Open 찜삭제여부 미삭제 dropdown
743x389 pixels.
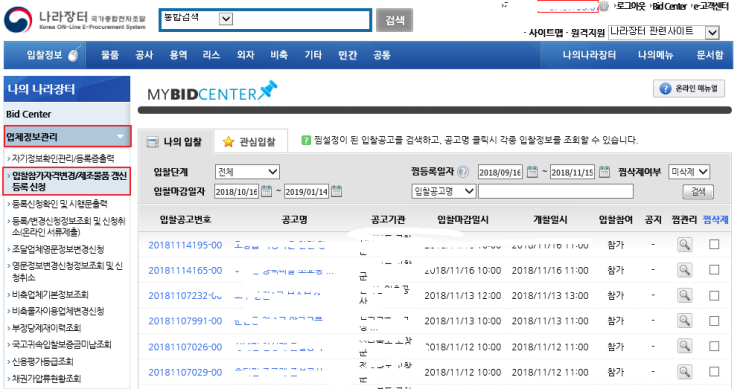pos(689,172)
